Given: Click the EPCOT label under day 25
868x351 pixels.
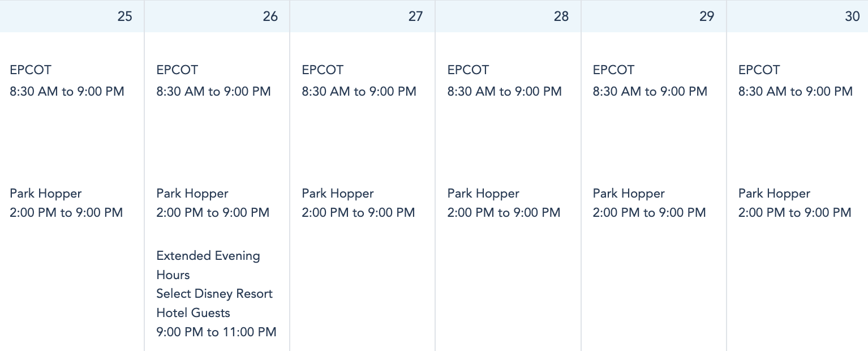Looking at the screenshot, I should coord(31,70).
